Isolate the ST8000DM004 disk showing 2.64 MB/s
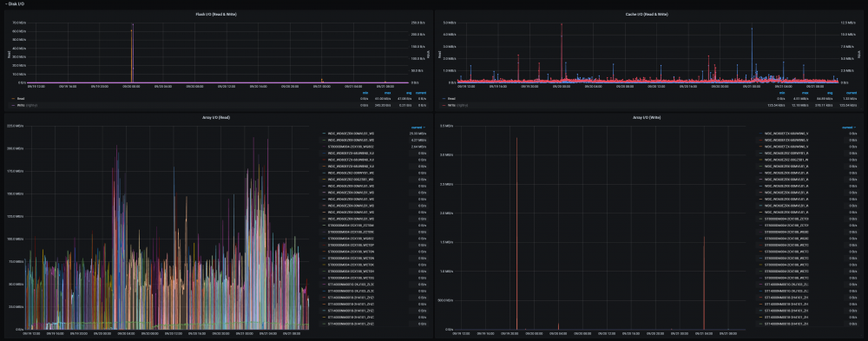The width and height of the screenshot is (868, 341). click(351, 147)
